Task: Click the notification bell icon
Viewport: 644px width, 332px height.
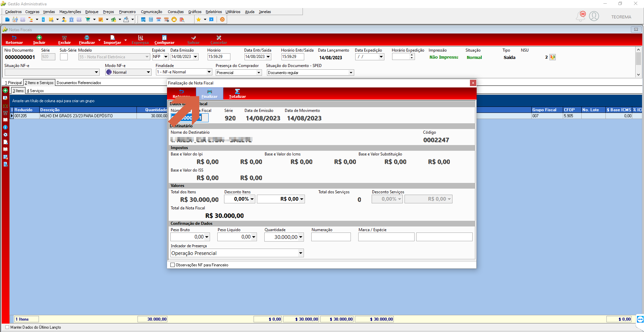Action: click(581, 16)
